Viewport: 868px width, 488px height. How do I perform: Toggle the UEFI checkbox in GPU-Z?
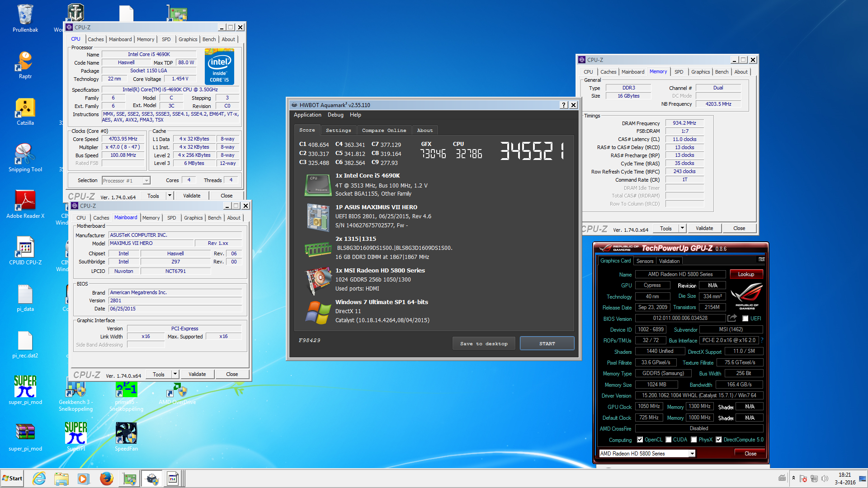[x=745, y=319]
